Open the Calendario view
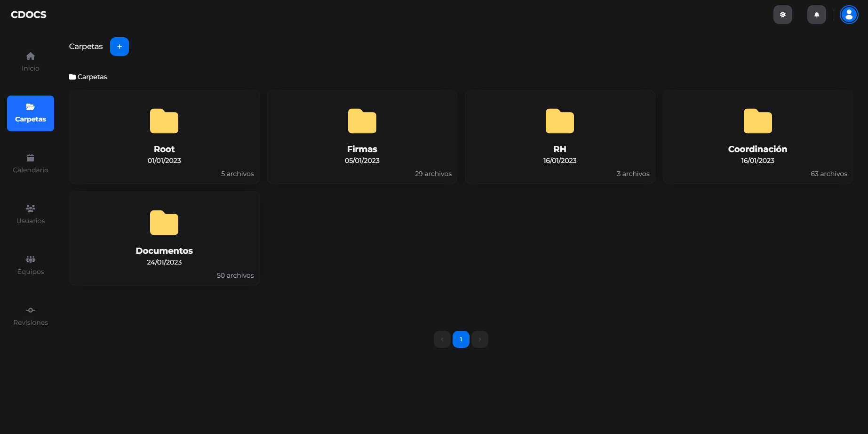The height and width of the screenshot is (434, 868). point(30,163)
